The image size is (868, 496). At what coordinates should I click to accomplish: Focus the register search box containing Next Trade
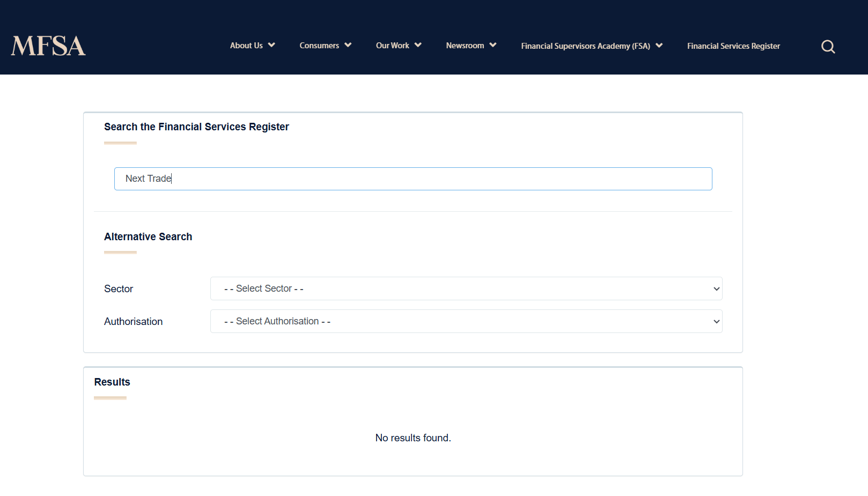click(413, 179)
